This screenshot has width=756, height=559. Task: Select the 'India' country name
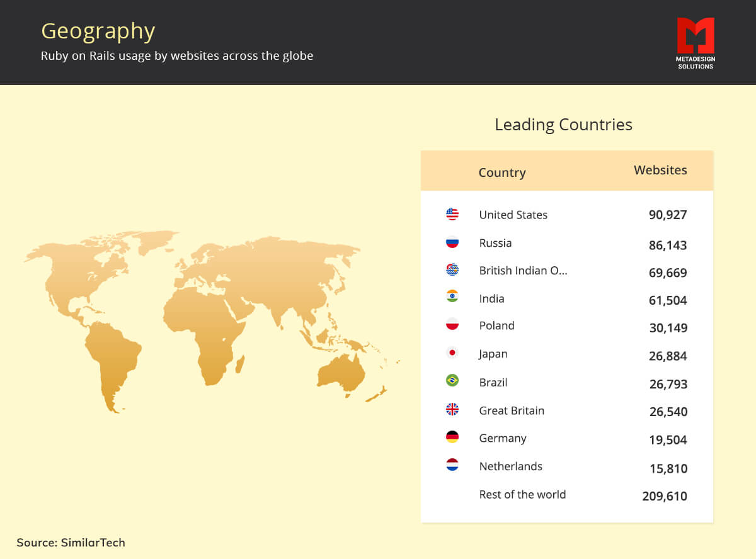(x=491, y=298)
